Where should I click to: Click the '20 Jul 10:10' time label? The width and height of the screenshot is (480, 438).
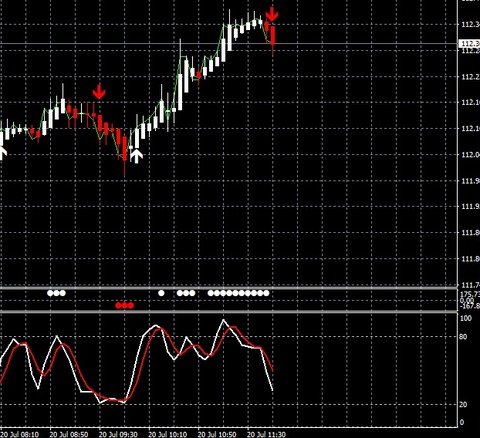(168, 434)
